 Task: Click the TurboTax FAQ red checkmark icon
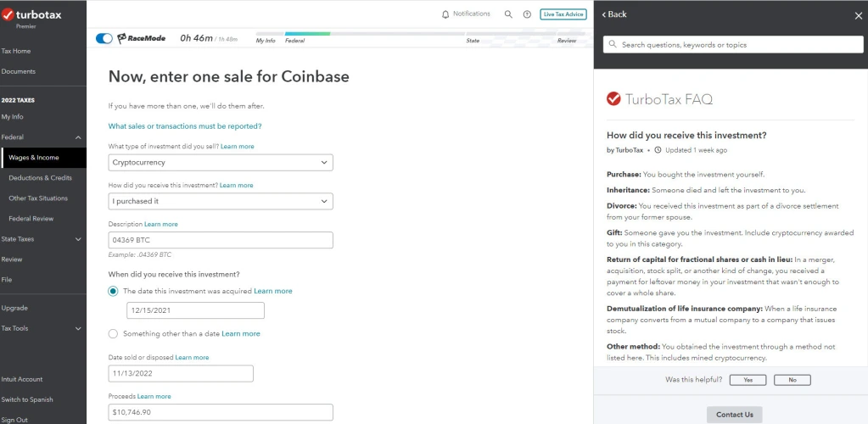click(x=613, y=99)
